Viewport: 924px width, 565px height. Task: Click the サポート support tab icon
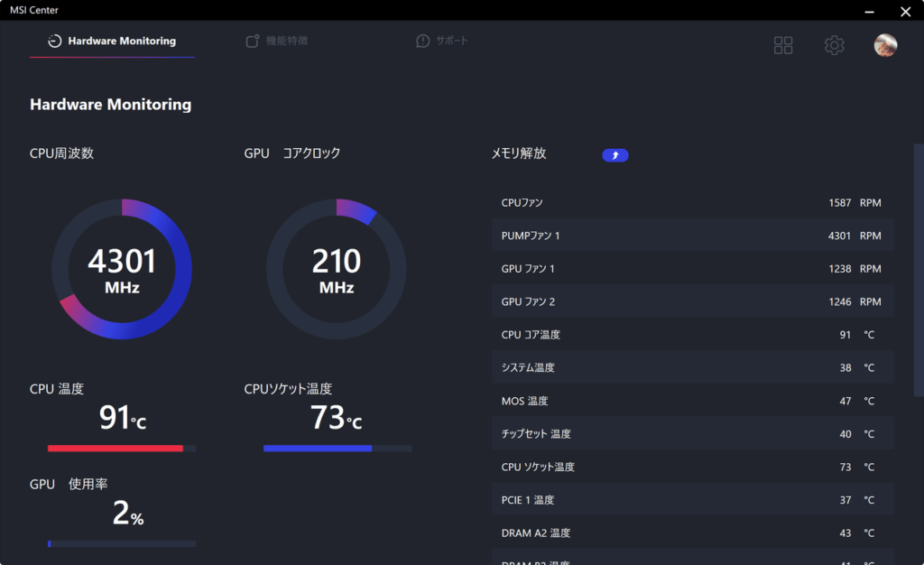click(x=422, y=42)
